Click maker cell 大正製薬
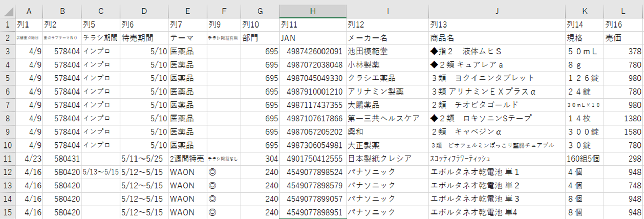Screen dimensions: 644x219 [x=388, y=145]
